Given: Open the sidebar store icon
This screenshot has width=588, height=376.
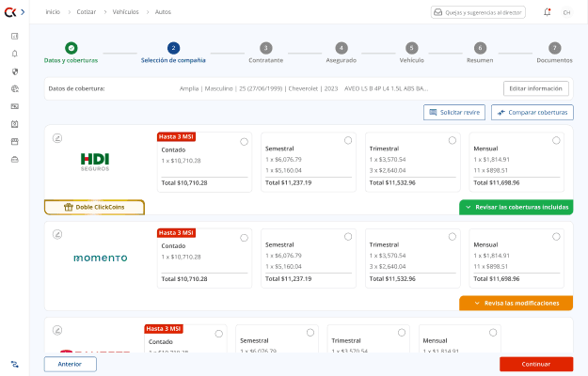Looking at the screenshot, I should [15, 142].
